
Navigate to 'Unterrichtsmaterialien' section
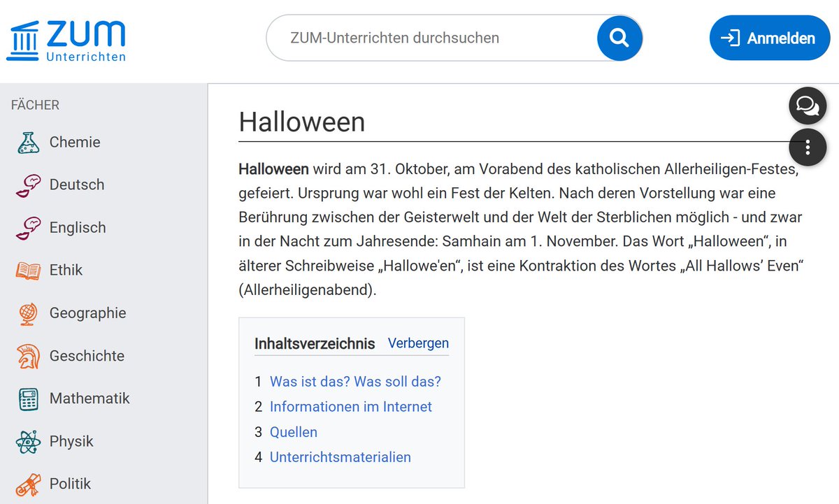click(x=340, y=456)
